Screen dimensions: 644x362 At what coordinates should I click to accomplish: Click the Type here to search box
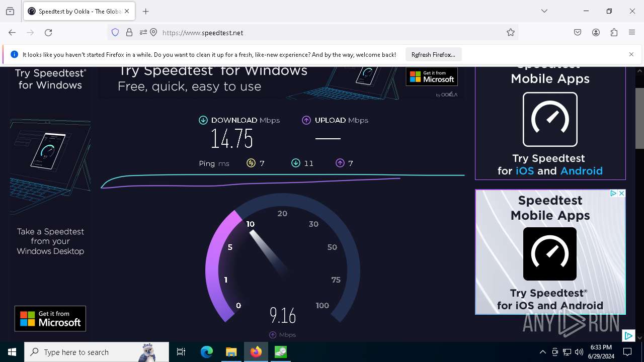tap(97, 352)
